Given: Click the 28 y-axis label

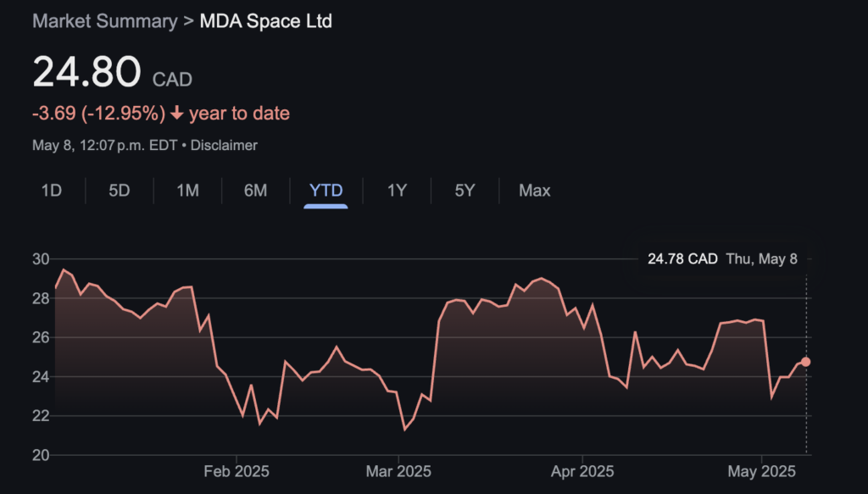Looking at the screenshot, I should [x=41, y=298].
